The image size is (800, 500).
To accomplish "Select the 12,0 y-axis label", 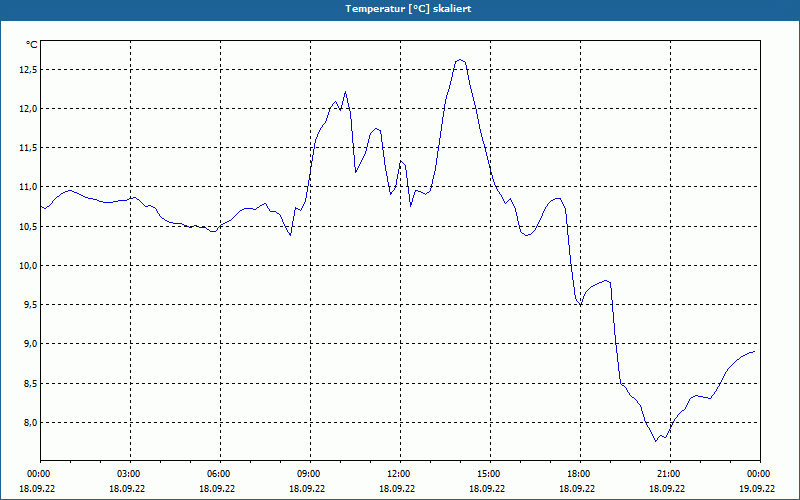I will (x=28, y=109).
